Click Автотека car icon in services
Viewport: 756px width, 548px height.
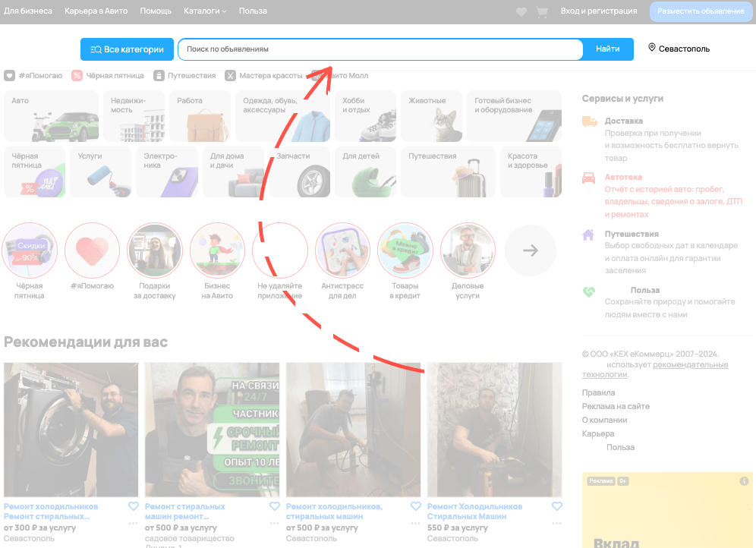[x=589, y=178]
